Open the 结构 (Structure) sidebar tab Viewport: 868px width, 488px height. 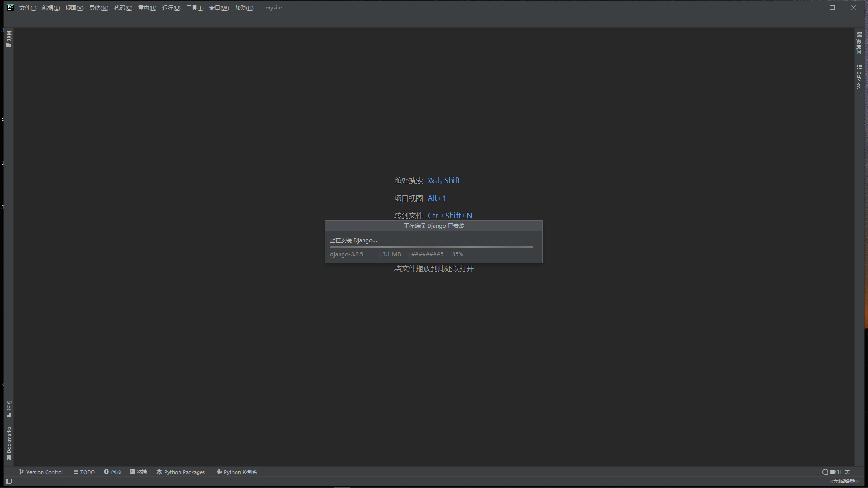[9, 408]
